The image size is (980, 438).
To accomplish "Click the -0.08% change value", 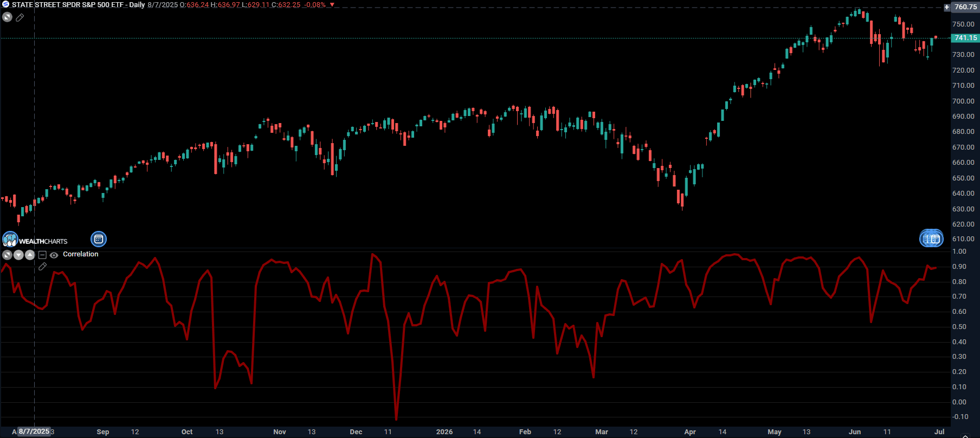I will point(315,5).
